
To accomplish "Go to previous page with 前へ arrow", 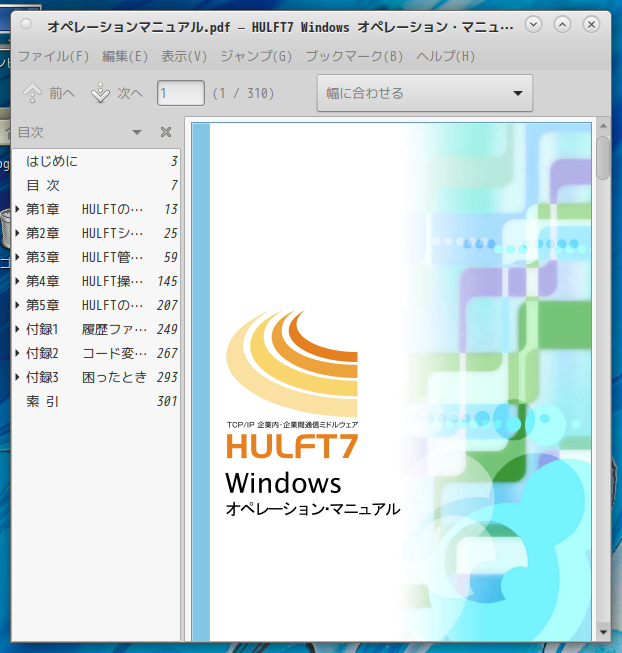I will 49,93.
